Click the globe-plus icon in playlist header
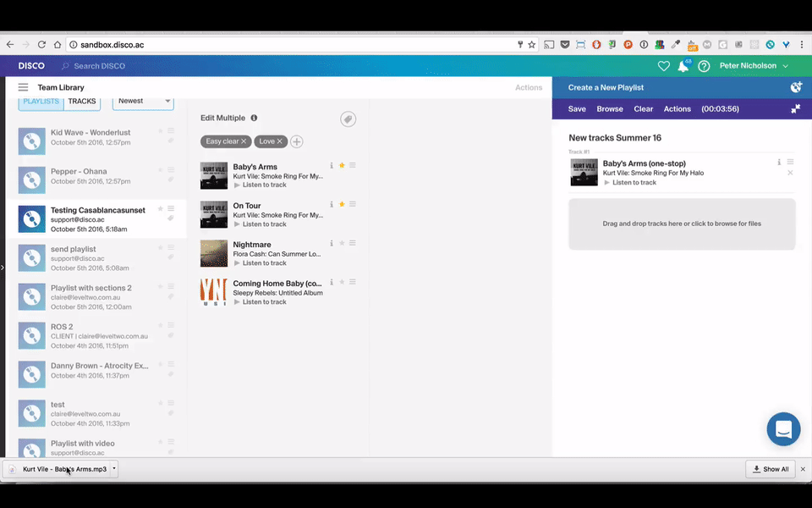Image resolution: width=812 pixels, height=508 pixels. [x=796, y=87]
